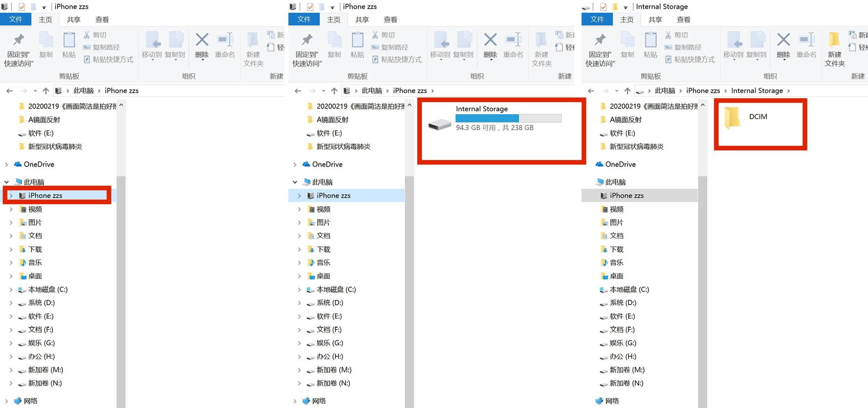
Task: Expand iPhone zzs node in left window tree
Action: coord(11,196)
